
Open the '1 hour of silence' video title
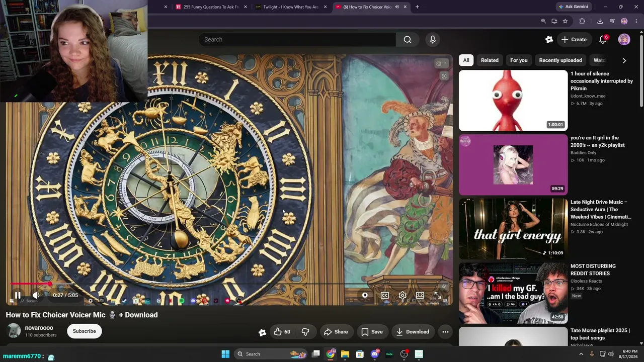point(602,81)
